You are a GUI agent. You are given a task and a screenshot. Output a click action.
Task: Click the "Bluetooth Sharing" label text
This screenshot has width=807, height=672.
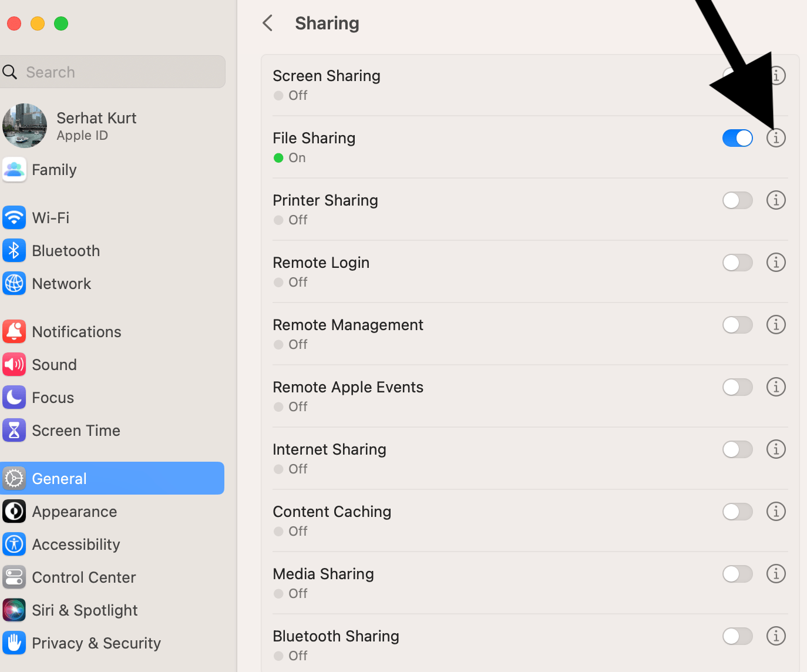336,636
